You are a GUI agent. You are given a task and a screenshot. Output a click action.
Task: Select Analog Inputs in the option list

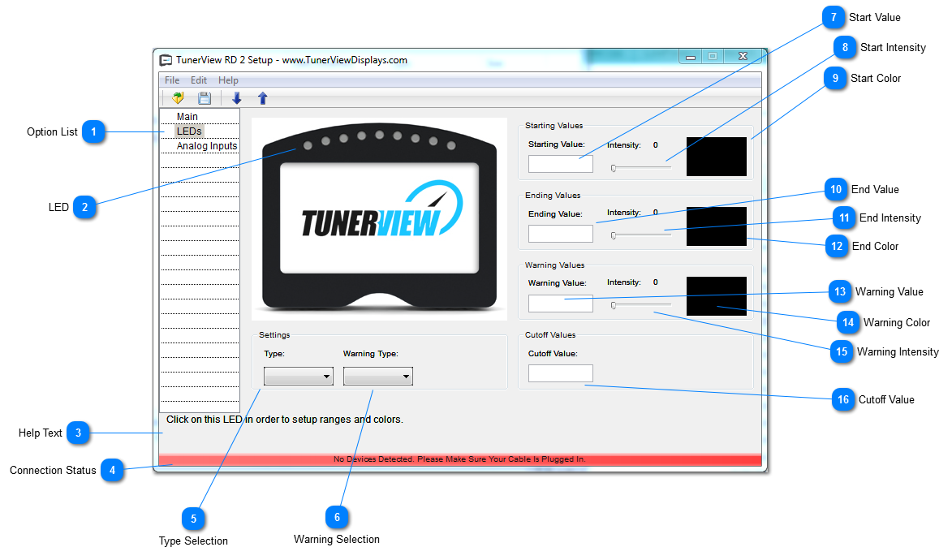point(207,146)
